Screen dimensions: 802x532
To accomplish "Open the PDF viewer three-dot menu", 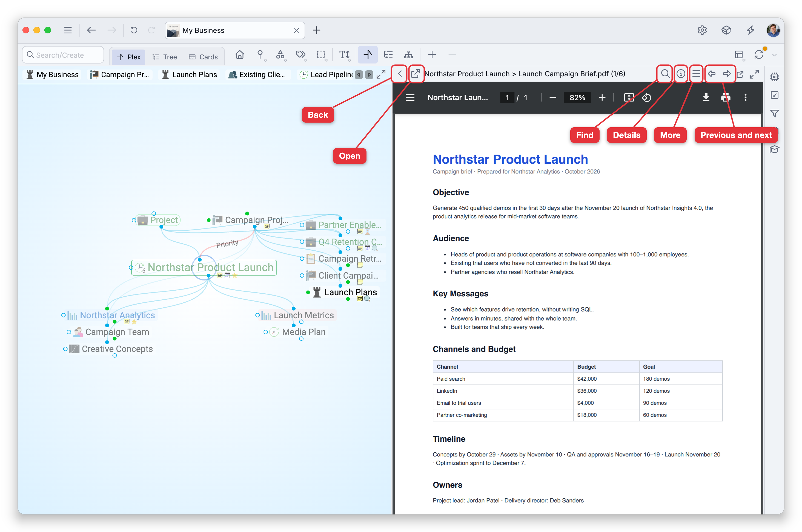I will tap(745, 98).
